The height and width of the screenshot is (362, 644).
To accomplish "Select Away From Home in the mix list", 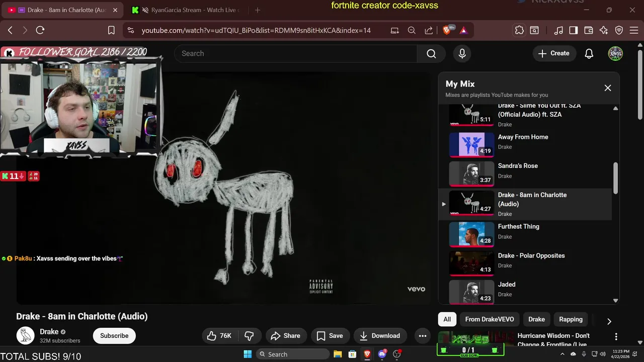I will [x=525, y=144].
